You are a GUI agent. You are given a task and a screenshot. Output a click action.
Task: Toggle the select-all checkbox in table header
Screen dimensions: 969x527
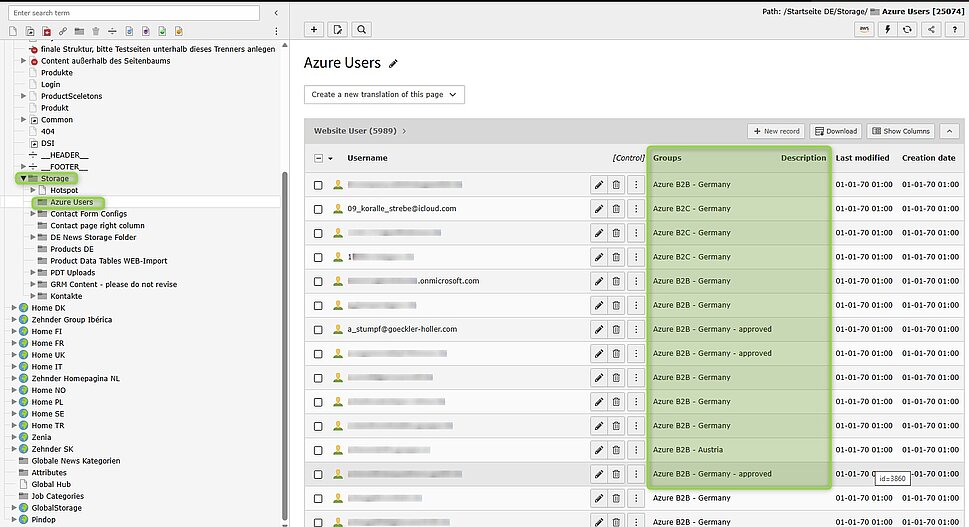click(319, 158)
